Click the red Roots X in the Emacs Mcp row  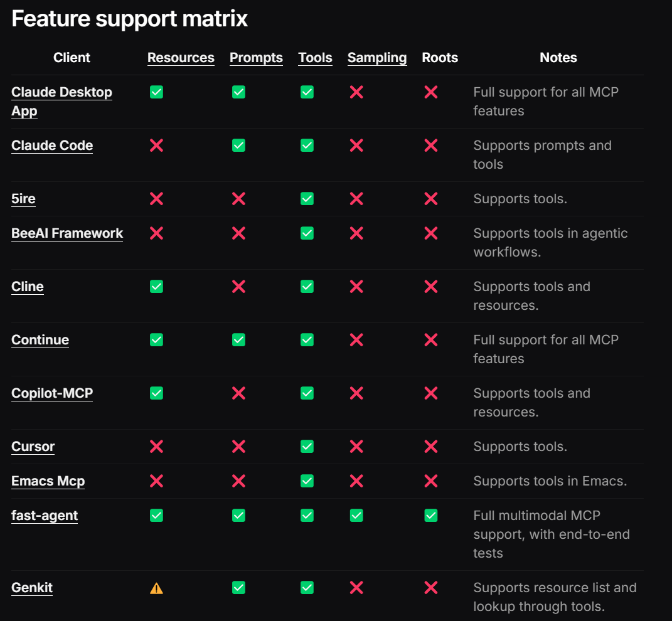pos(430,481)
